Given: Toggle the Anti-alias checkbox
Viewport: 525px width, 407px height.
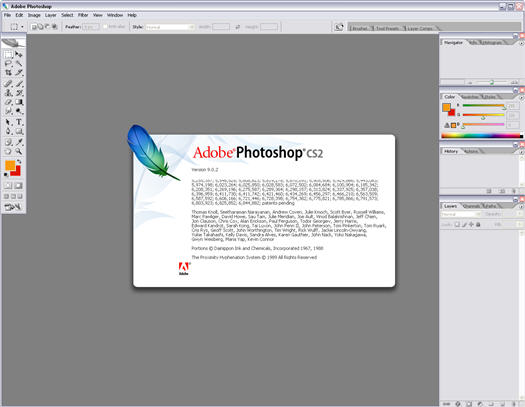Looking at the screenshot, I should click(x=105, y=27).
